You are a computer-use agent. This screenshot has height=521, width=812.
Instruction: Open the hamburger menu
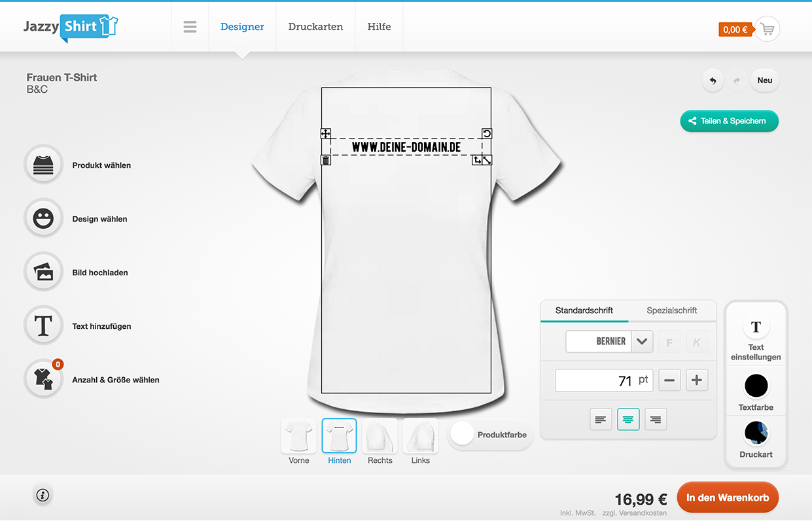click(190, 27)
